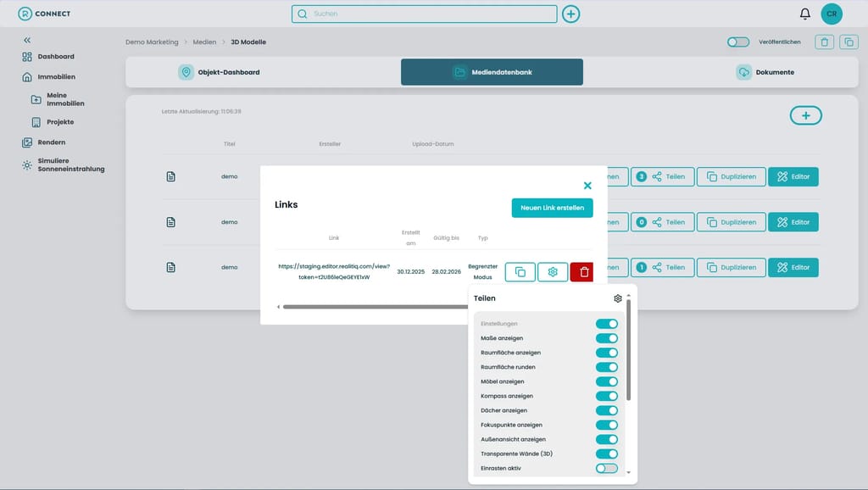Toggle Einstellungen switch
Viewport: 868px width, 490px height.
click(x=607, y=324)
